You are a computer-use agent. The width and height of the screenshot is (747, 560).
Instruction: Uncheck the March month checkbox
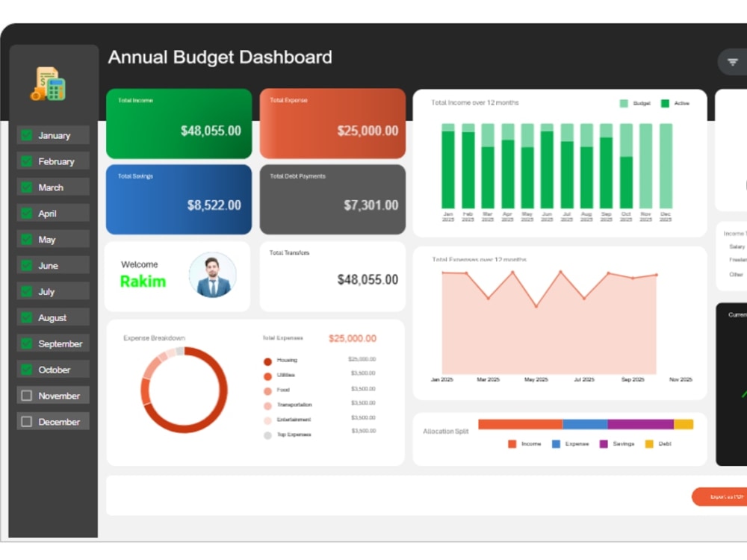27,187
